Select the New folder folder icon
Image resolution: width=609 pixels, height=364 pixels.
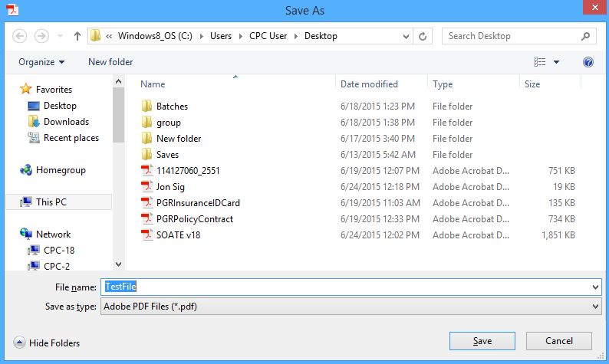pos(146,138)
